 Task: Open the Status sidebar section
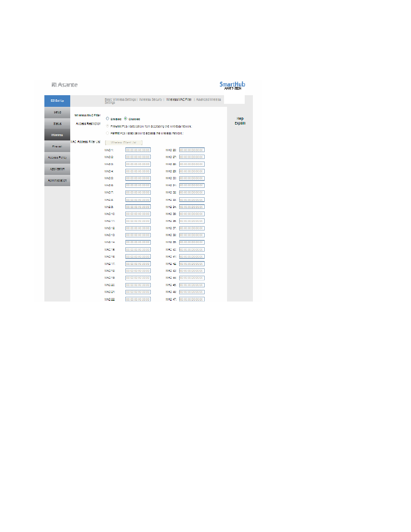click(x=57, y=124)
